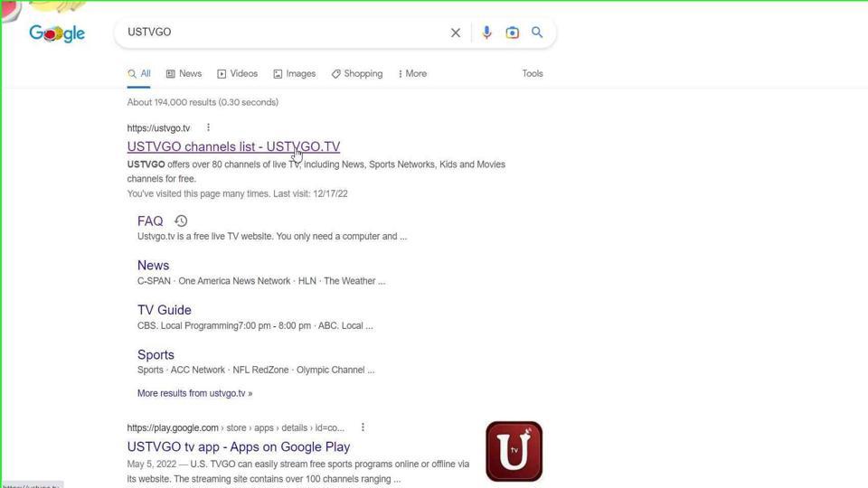Clear the search box with X icon
868x488 pixels.
(455, 33)
